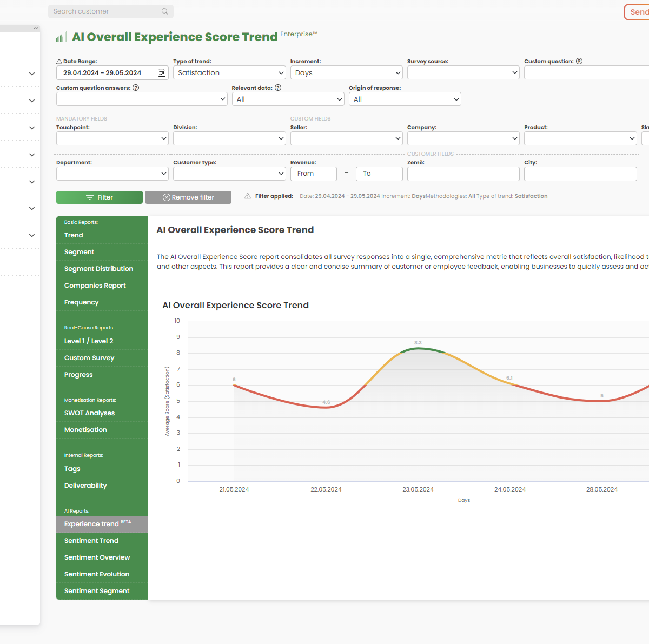Image resolution: width=649 pixels, height=644 pixels.
Task: Click the help icon beside Custom question answers
Action: [135, 88]
